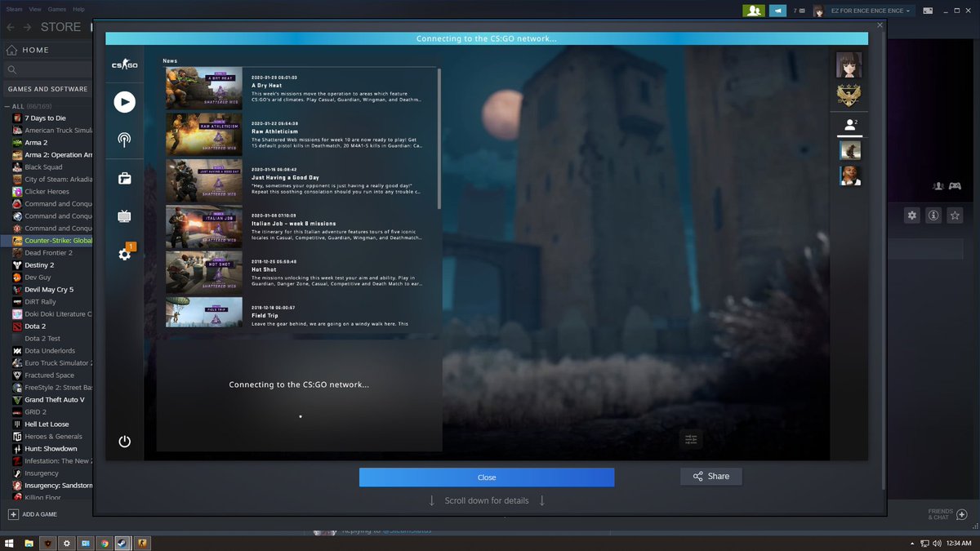The height and width of the screenshot is (551, 980).
Task: Select Destiny 2 in library
Action: (39, 265)
